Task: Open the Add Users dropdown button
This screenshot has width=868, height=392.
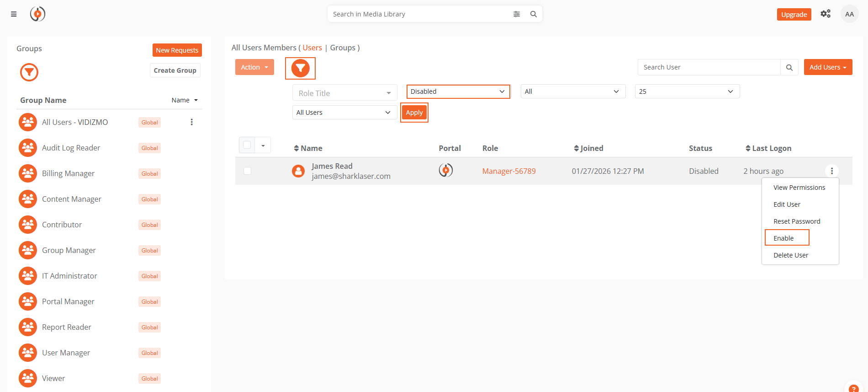Action: (x=828, y=67)
